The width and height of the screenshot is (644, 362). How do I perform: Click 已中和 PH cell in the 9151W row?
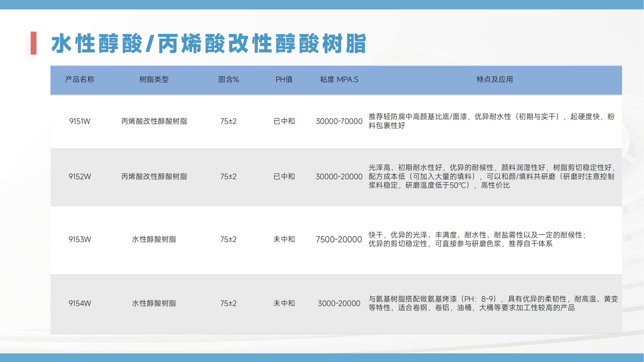284,121
